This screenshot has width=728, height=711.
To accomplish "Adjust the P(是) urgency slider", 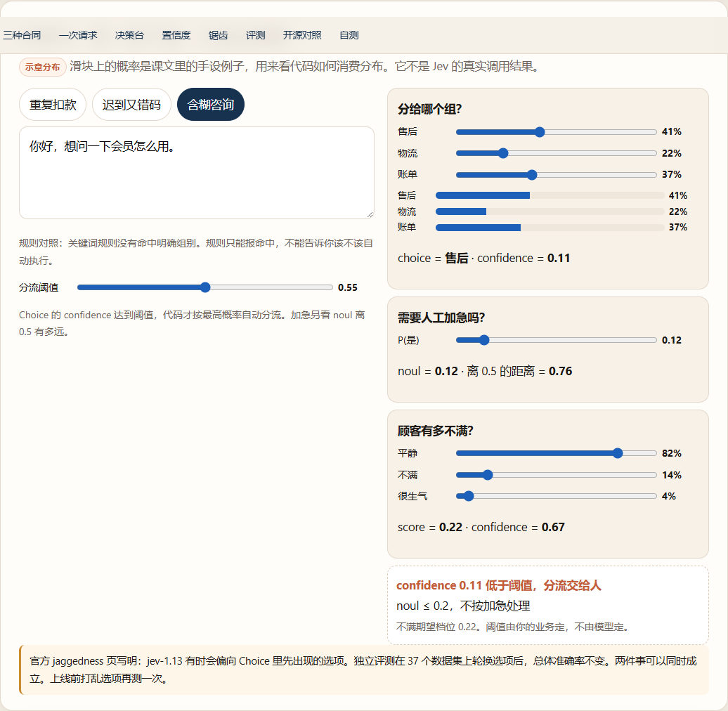I will [x=557, y=340].
